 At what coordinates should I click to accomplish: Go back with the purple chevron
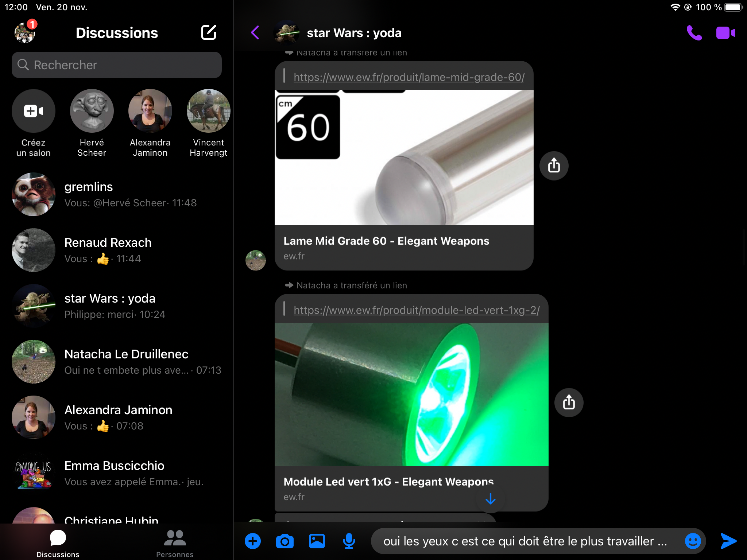[255, 33]
